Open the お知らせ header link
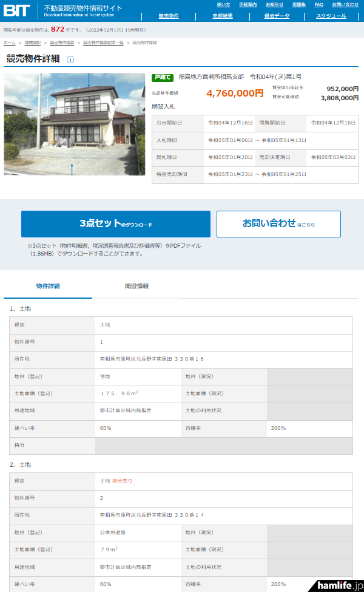This screenshot has height=592, width=364. pos(274,5)
